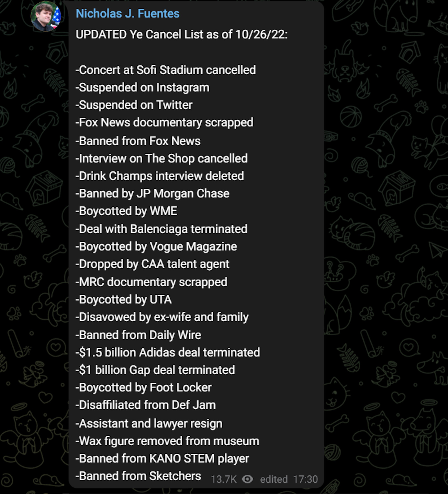
Task: Click the 'MRC documentary scrapped' line
Action: coord(151,282)
